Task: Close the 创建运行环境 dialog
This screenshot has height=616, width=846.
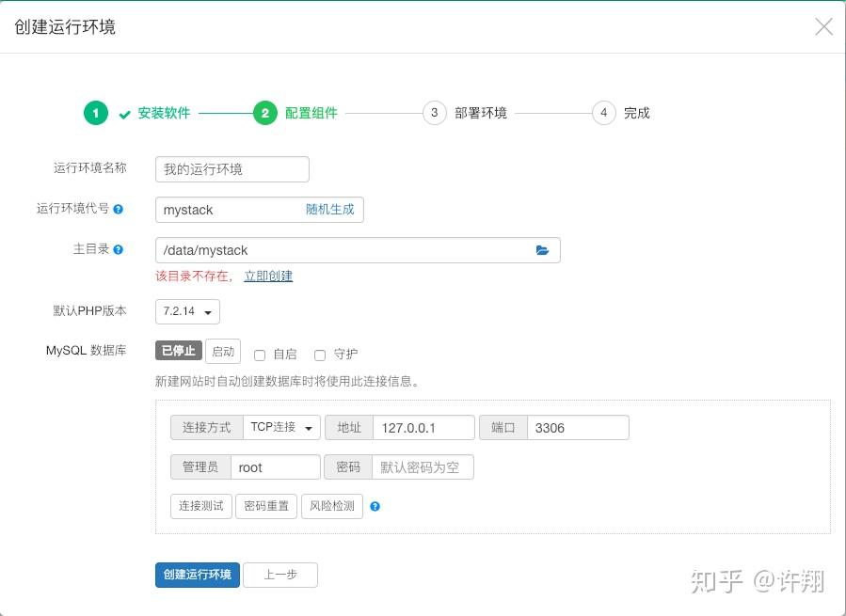Action: coord(823,26)
